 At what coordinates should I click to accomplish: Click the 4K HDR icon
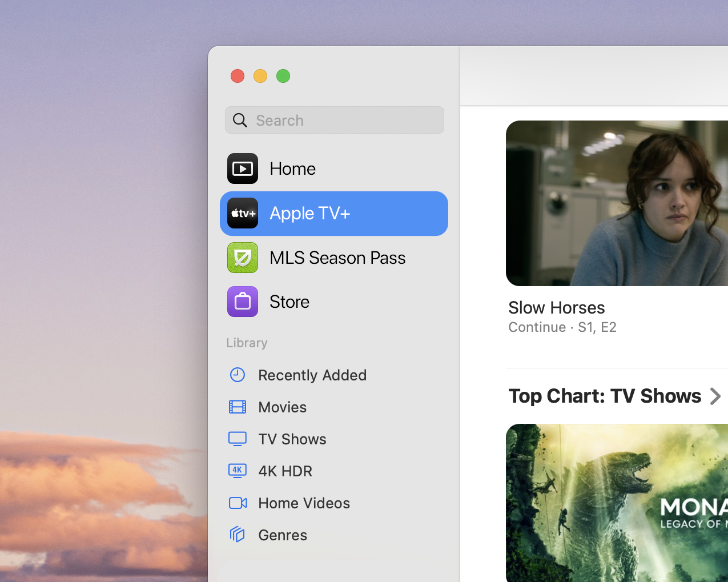click(x=238, y=471)
